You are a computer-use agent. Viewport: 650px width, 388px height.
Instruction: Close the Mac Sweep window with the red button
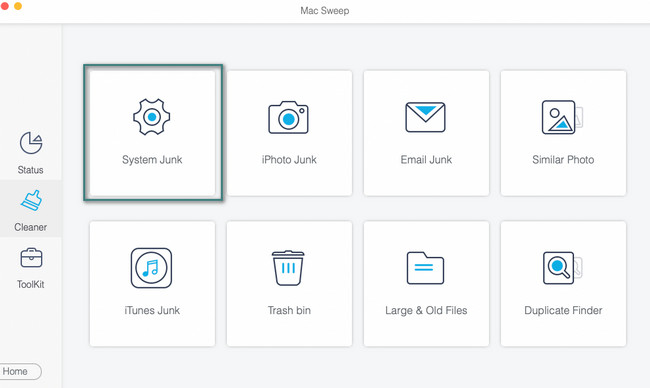click(x=4, y=6)
